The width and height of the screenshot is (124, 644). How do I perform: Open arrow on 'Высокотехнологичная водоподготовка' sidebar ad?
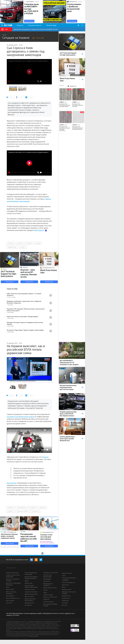[82, 387]
